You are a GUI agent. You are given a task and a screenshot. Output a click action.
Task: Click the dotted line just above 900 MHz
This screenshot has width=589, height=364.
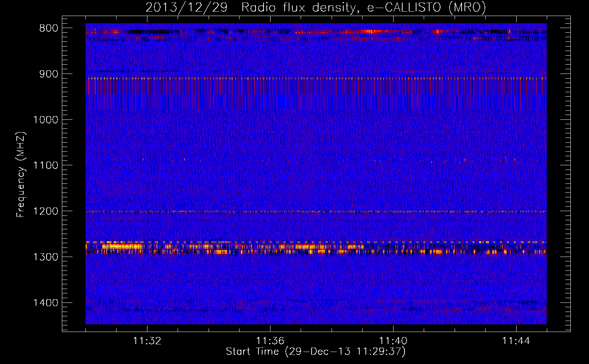pos(316,78)
